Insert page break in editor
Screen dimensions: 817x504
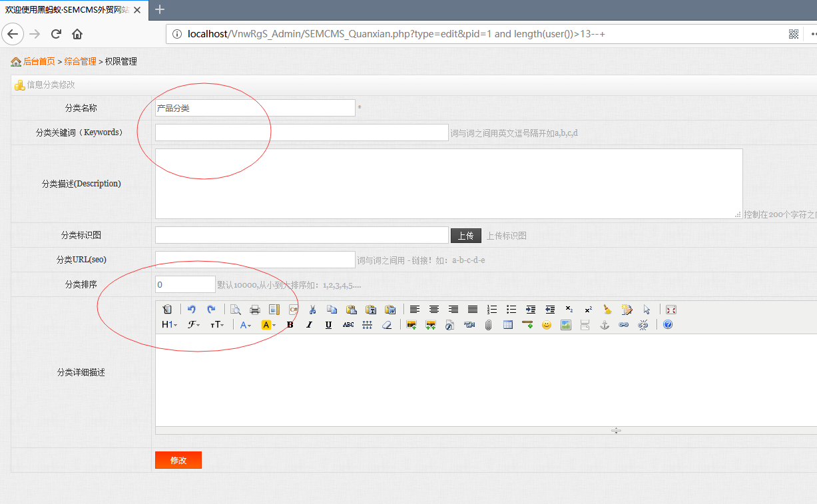click(x=585, y=325)
